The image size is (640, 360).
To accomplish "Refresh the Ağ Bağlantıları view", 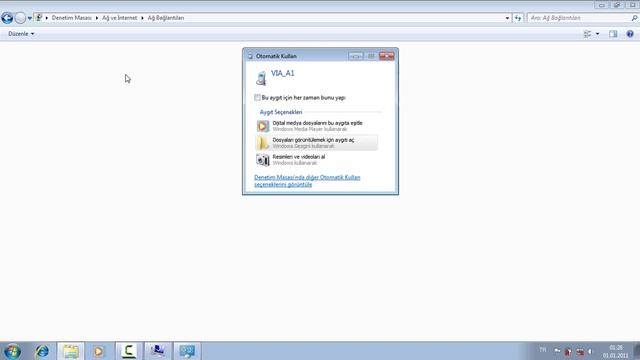I will coord(518,18).
